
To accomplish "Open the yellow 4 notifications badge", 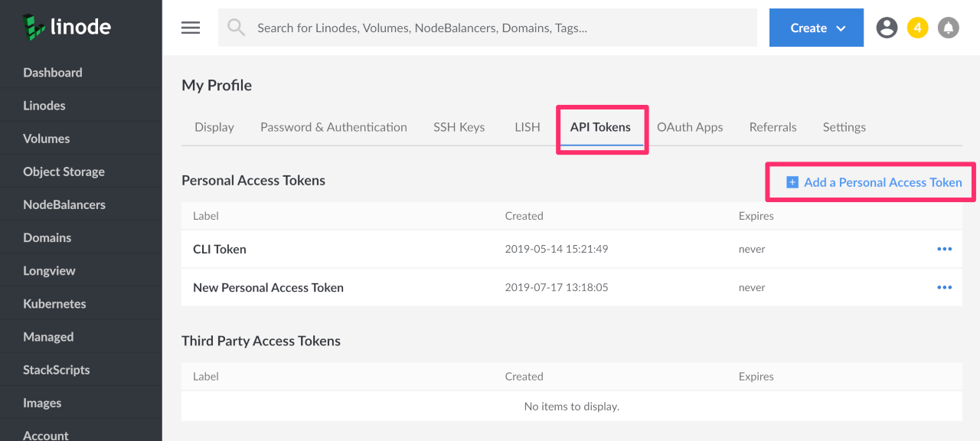I will 917,28.
